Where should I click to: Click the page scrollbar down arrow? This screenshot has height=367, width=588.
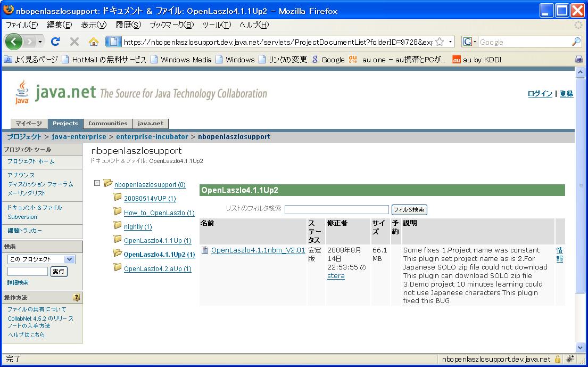[579, 347]
